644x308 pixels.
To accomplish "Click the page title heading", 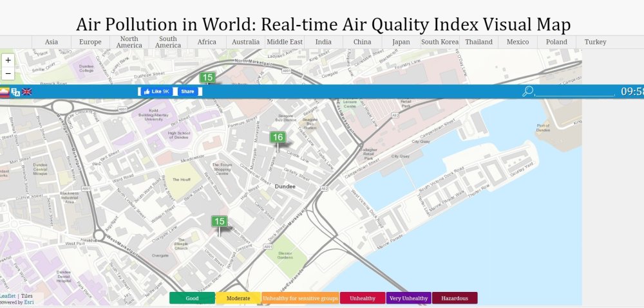I will tap(323, 24).
